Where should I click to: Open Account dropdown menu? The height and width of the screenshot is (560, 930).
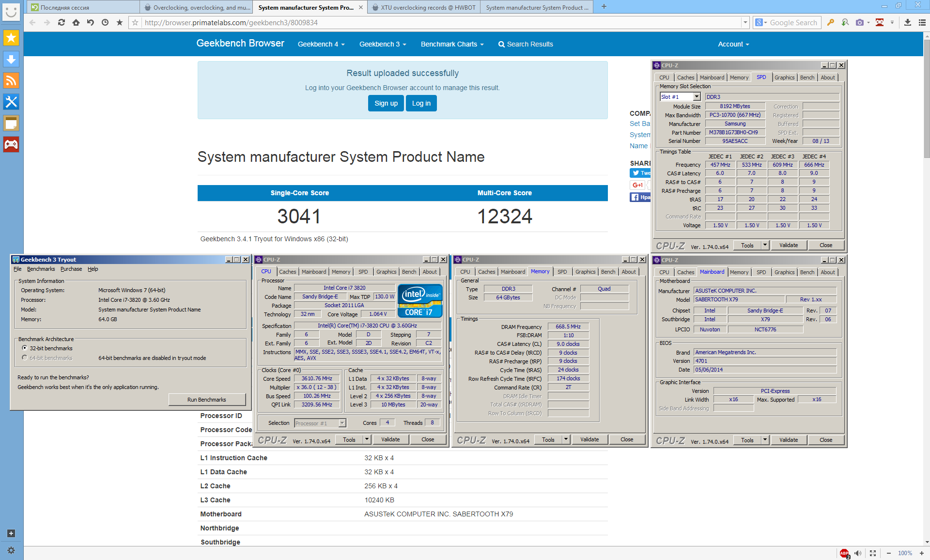(x=733, y=44)
